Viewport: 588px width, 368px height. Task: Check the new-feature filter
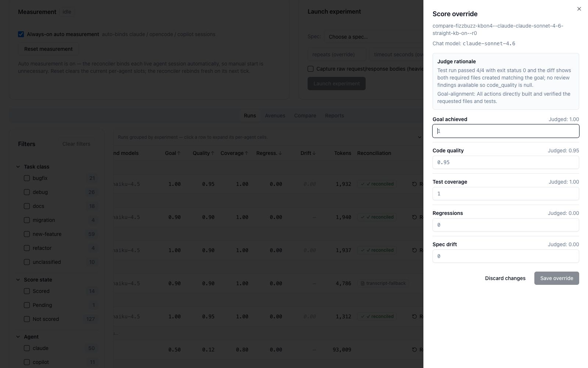point(27,234)
